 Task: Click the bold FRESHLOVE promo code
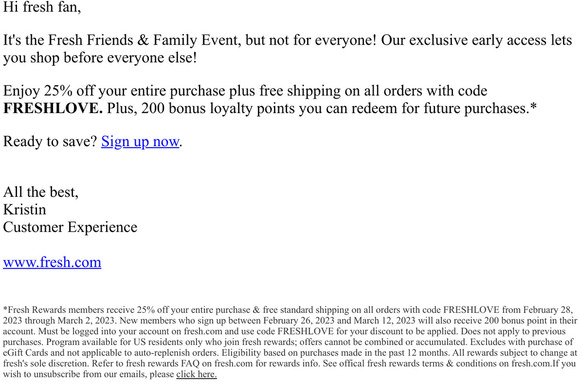(53, 108)
